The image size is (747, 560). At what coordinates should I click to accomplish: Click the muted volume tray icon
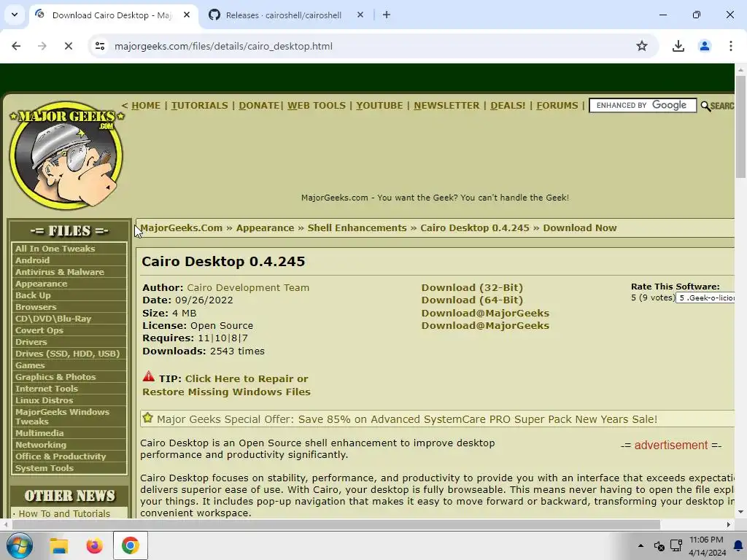coord(659,545)
